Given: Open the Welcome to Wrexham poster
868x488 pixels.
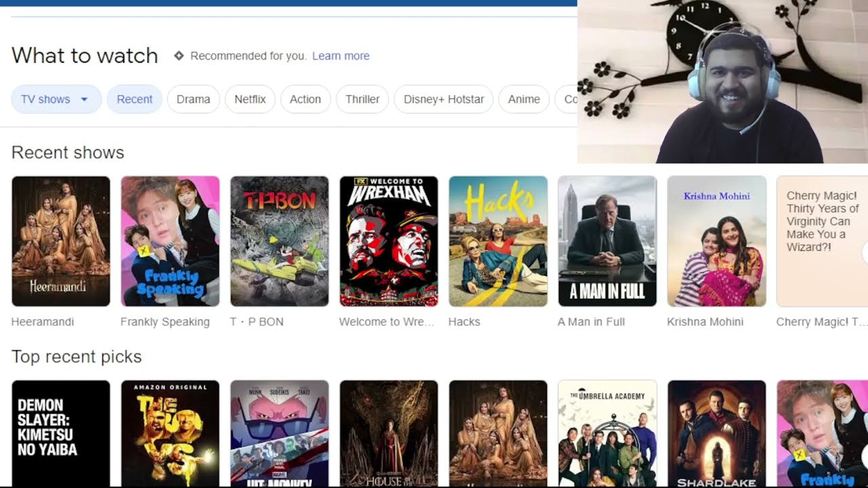Looking at the screenshot, I should pos(389,241).
